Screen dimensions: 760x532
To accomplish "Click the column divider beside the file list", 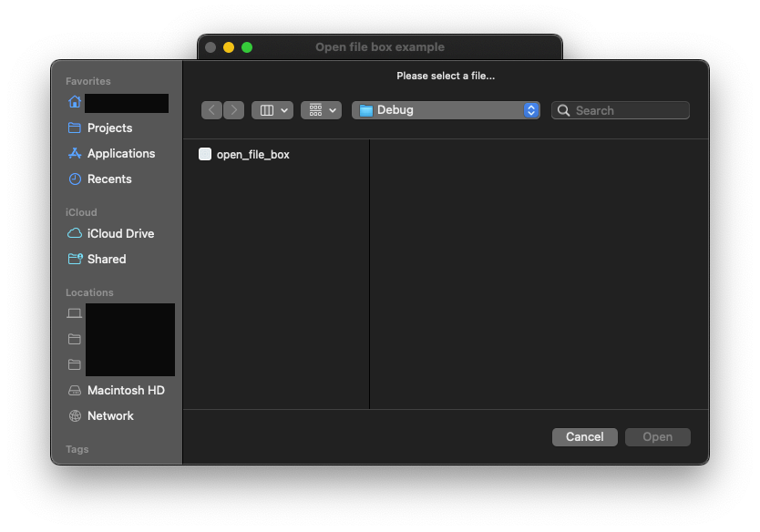I will [x=369, y=273].
